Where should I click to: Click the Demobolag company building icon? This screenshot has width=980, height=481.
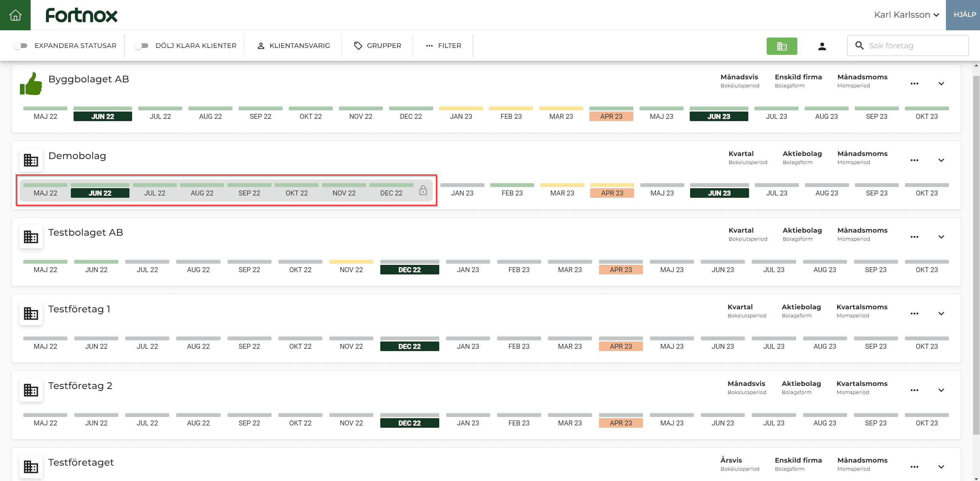tap(31, 160)
